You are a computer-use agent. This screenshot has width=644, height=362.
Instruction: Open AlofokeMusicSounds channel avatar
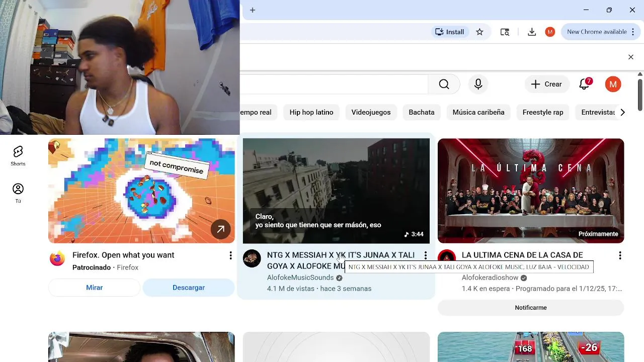tap(252, 258)
